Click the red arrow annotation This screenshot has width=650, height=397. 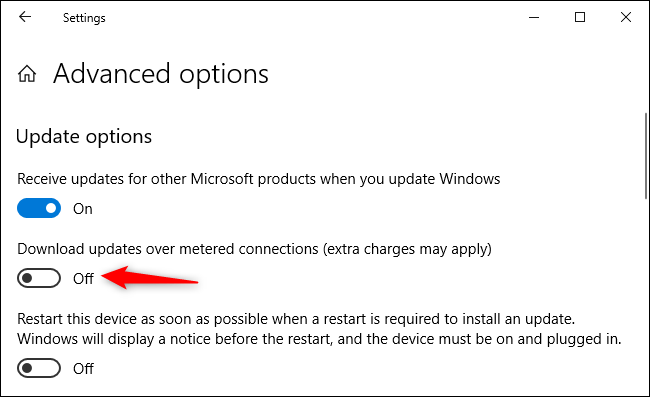[149, 278]
